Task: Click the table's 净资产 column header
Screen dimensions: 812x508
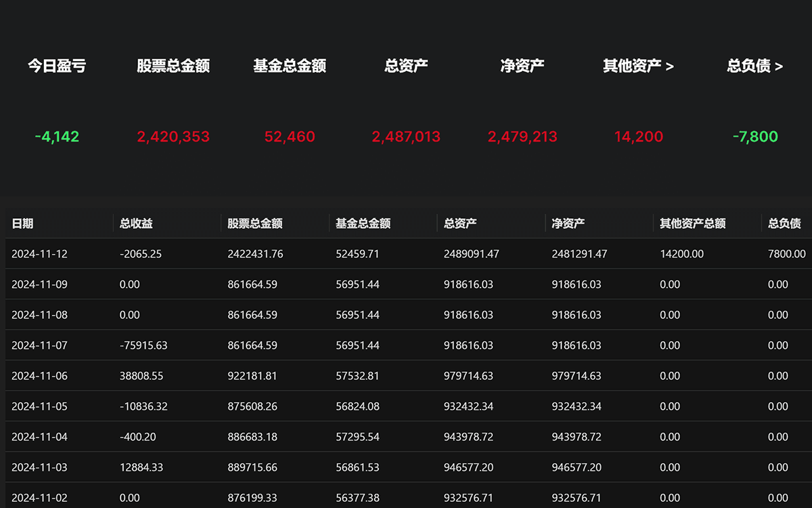Action: 568,224
